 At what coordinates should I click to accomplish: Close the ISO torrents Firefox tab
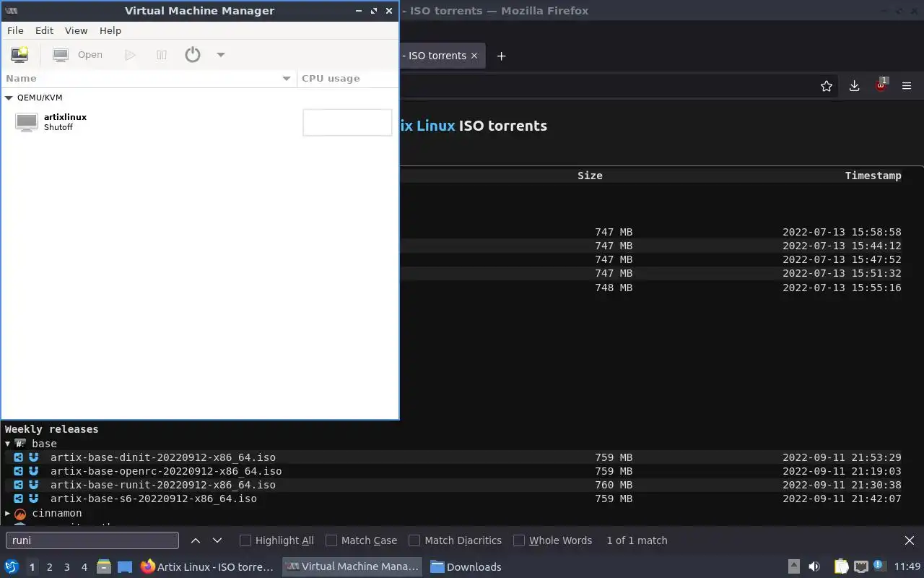click(474, 56)
